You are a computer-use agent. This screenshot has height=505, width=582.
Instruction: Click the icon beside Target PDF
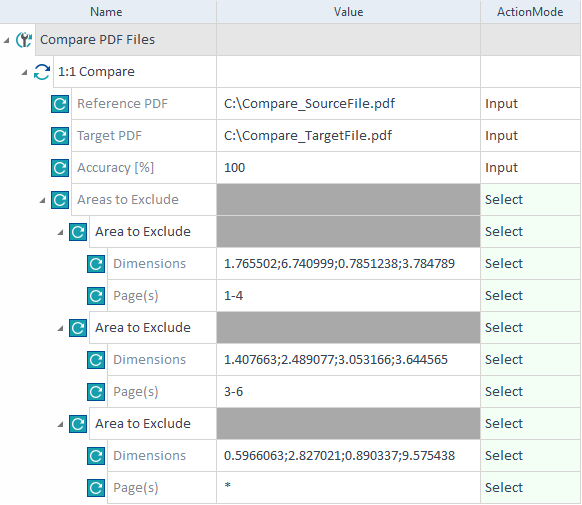pos(60,136)
